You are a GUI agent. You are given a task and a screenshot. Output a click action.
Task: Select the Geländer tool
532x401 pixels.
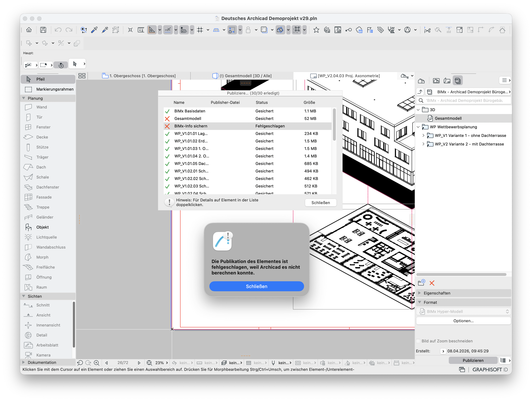(x=48, y=217)
